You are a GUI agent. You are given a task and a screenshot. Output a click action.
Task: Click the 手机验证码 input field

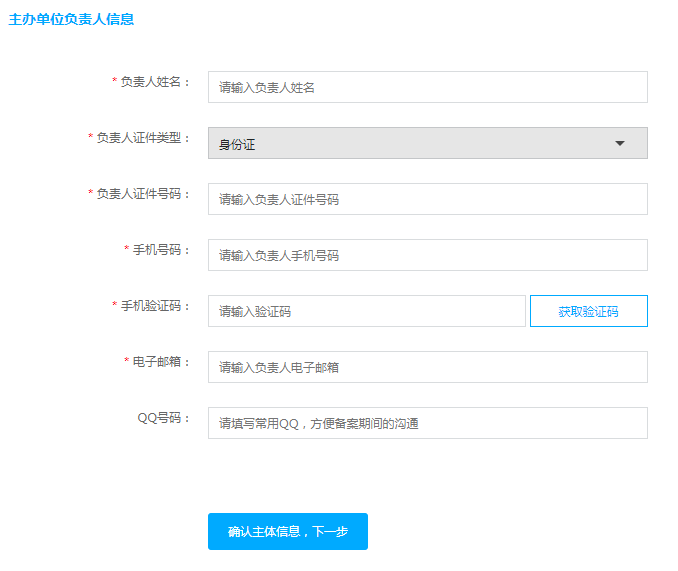(367, 311)
